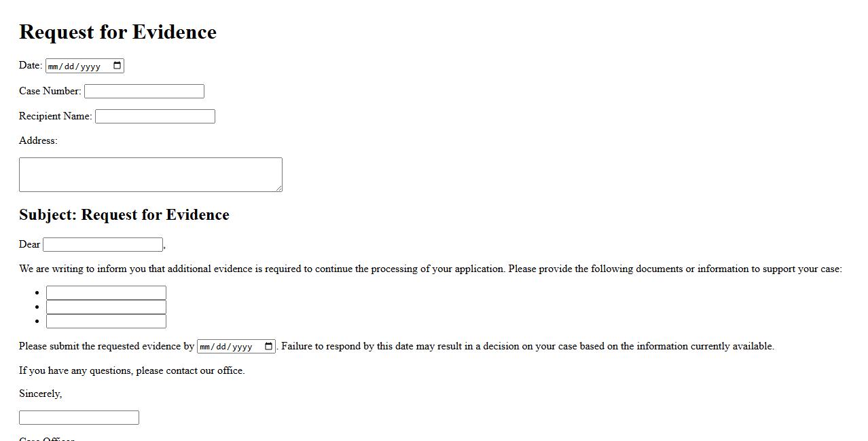Open the calendar picker in the Date field

tap(117, 66)
